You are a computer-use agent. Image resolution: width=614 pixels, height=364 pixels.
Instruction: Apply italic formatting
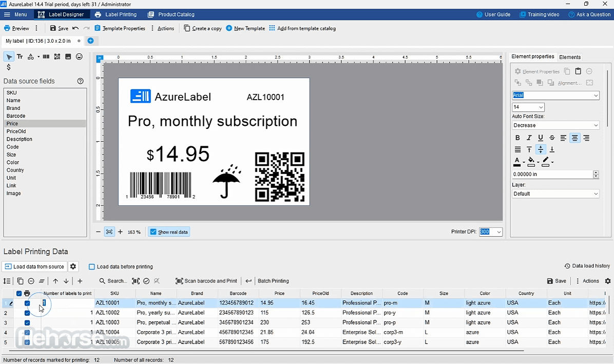coord(529,138)
